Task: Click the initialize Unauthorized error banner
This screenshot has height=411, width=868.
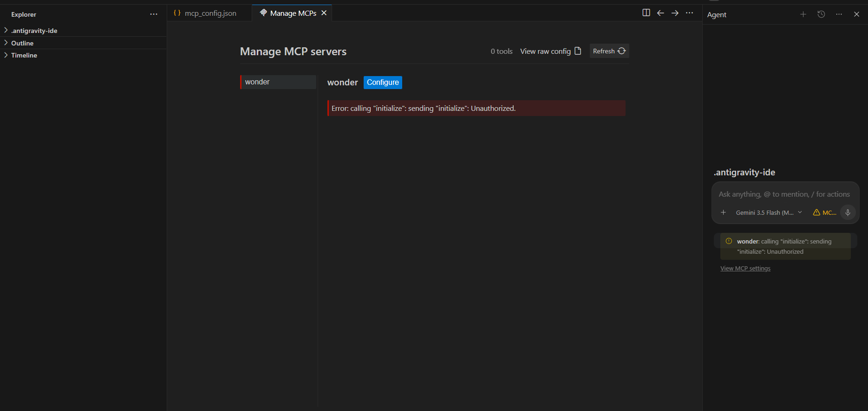Action: coord(476,108)
